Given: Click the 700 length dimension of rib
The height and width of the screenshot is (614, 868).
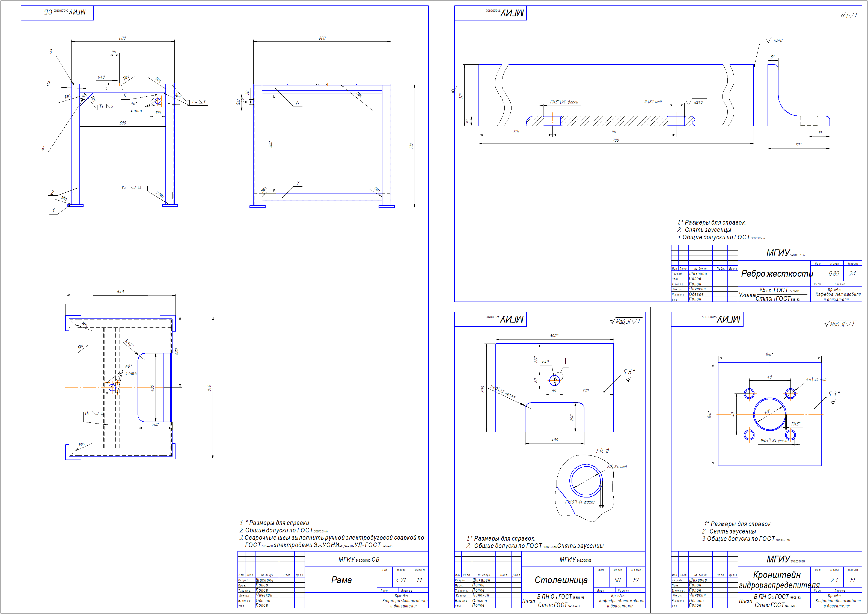Looking at the screenshot, I should (x=616, y=140).
